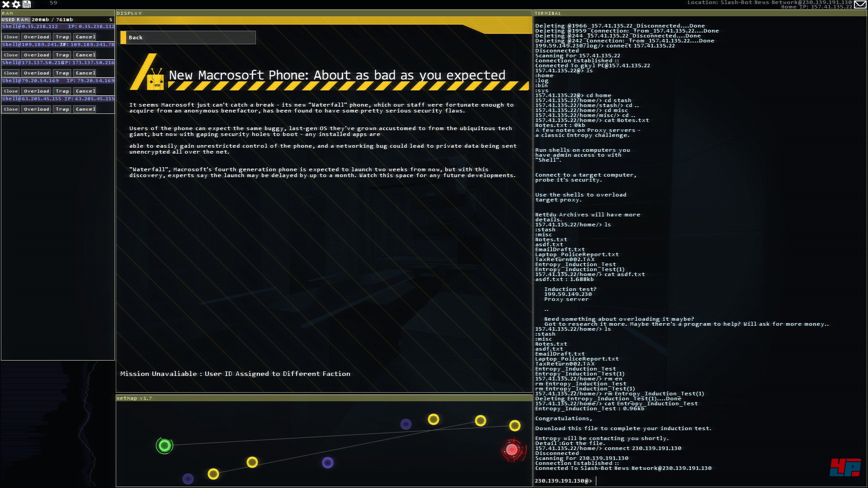Click the Back button in display
Screen dimensions: 868x488
pos(188,38)
